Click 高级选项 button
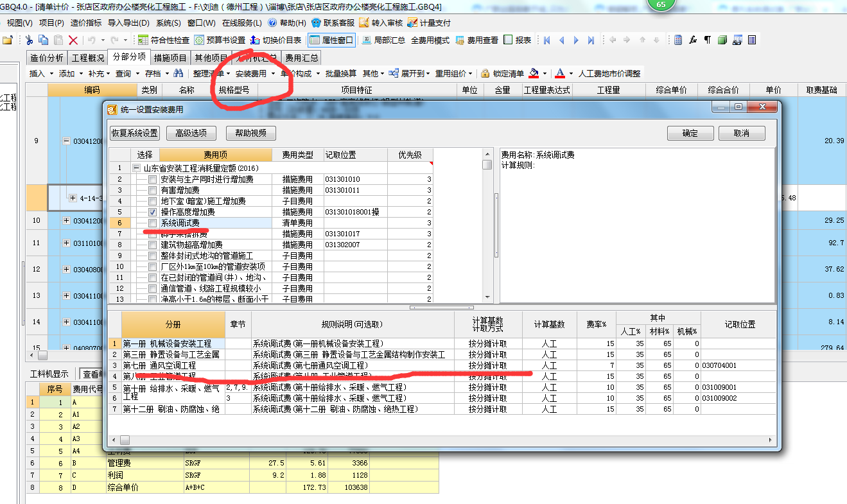847x504 pixels. (x=191, y=133)
